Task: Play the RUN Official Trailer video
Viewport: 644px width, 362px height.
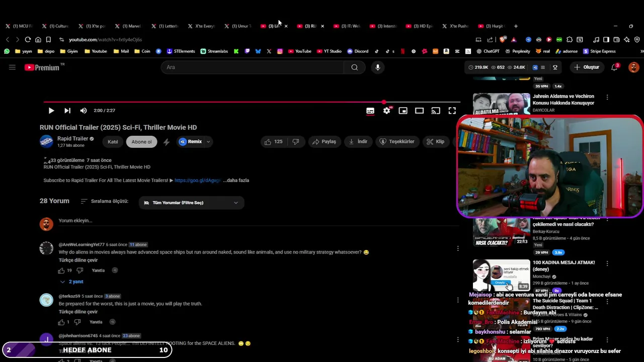Action: point(51,111)
